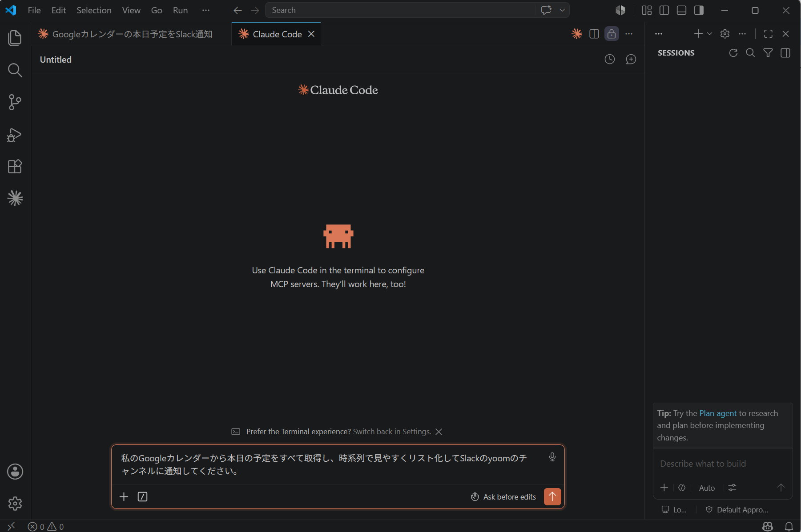Open session history clock icon
This screenshot has width=801, height=532.
pos(610,59)
